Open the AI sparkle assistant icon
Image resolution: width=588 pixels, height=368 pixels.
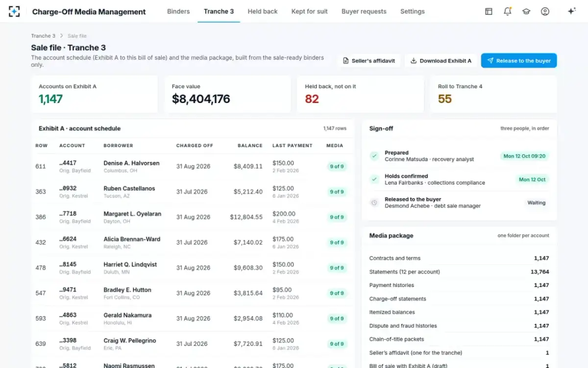click(x=571, y=11)
